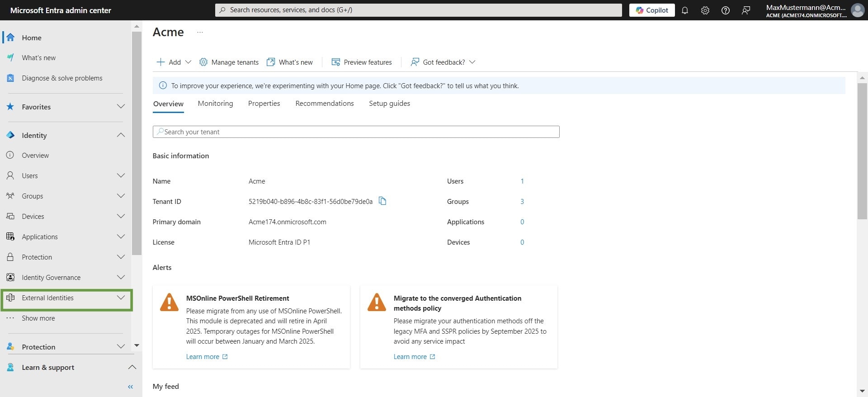
Task: Click the user account avatar
Action: click(858, 10)
